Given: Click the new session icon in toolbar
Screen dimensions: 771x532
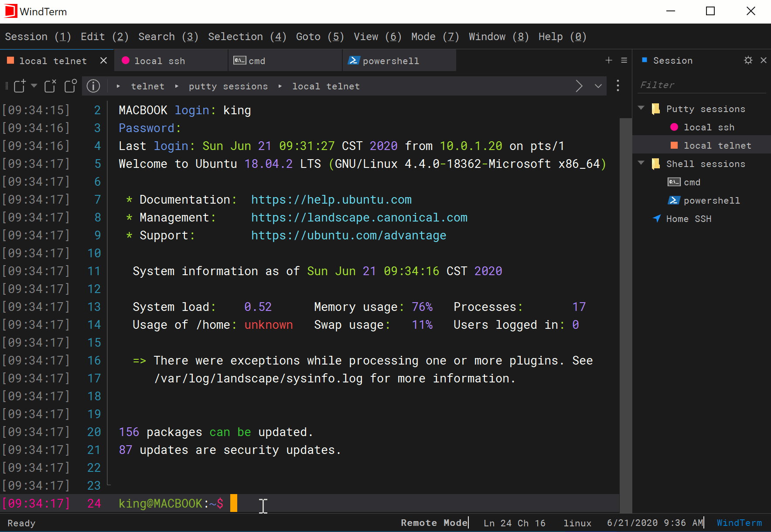Looking at the screenshot, I should (20, 86).
